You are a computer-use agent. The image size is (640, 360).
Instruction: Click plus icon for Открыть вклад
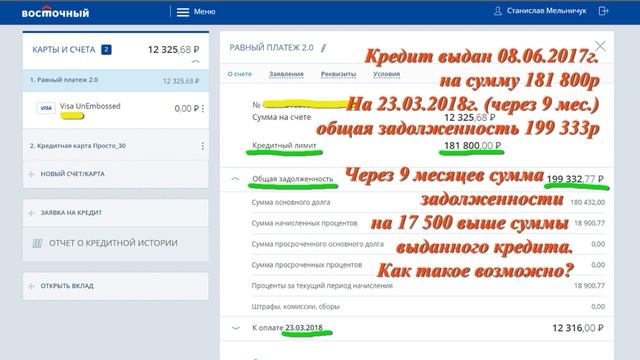pyautogui.click(x=31, y=286)
